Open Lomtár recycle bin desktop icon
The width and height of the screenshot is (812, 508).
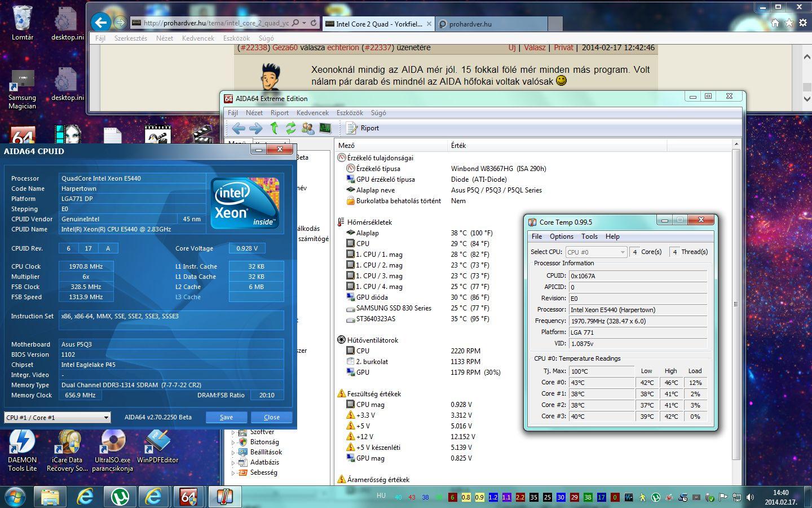pos(23,23)
